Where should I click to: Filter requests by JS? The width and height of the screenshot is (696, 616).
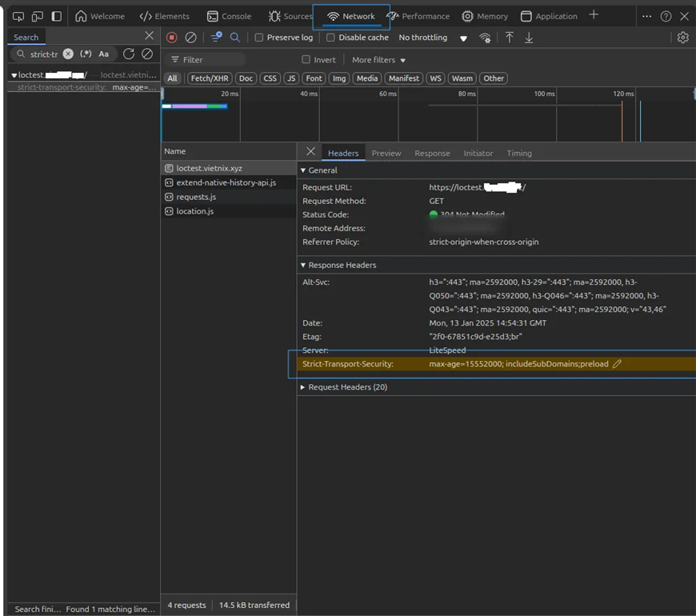coord(291,78)
